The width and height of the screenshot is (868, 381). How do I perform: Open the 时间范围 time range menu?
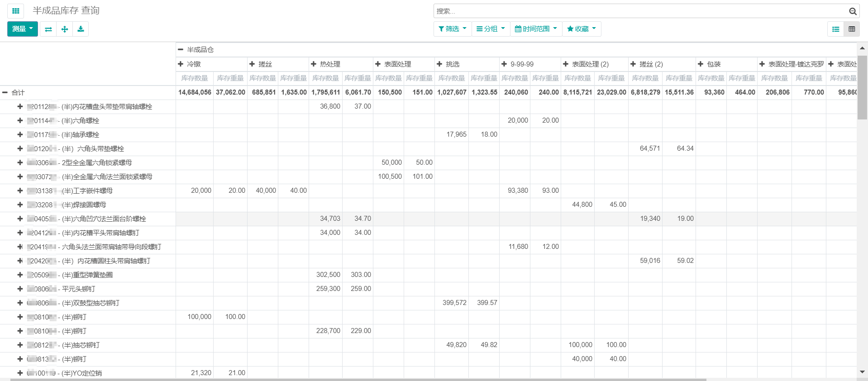(536, 29)
